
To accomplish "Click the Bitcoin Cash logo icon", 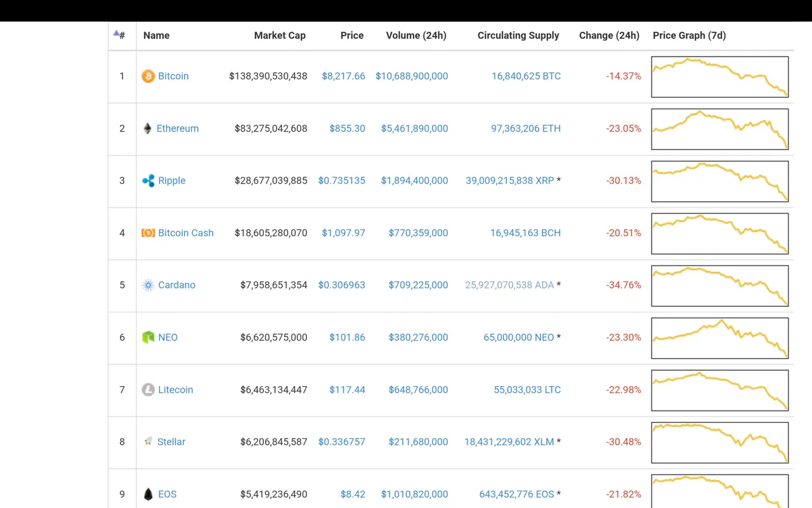I will point(148,233).
